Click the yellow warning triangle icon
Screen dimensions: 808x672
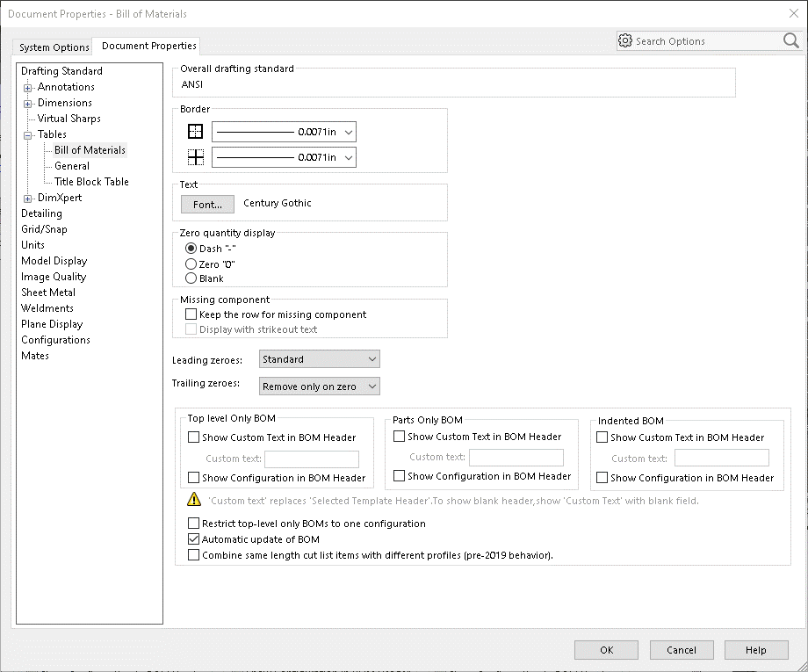click(x=194, y=499)
